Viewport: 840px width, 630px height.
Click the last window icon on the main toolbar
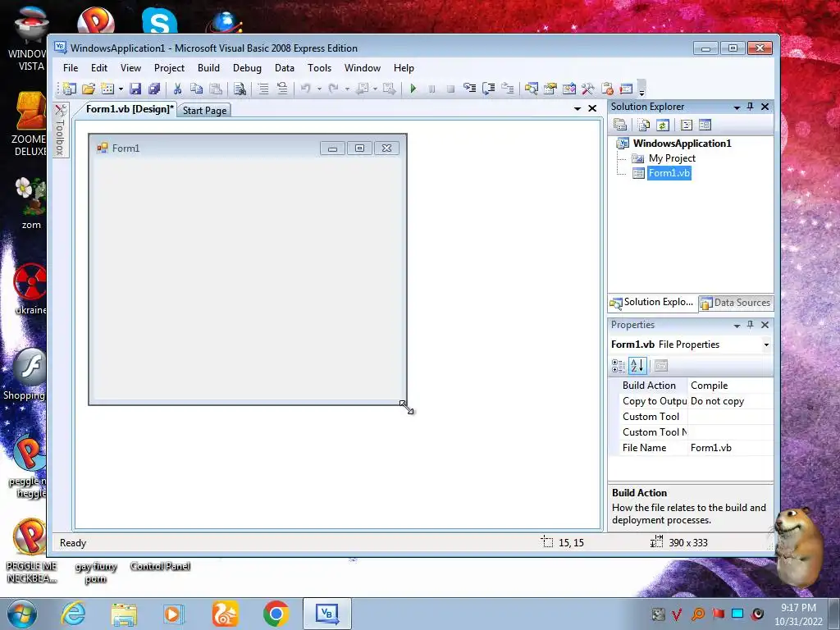point(626,89)
